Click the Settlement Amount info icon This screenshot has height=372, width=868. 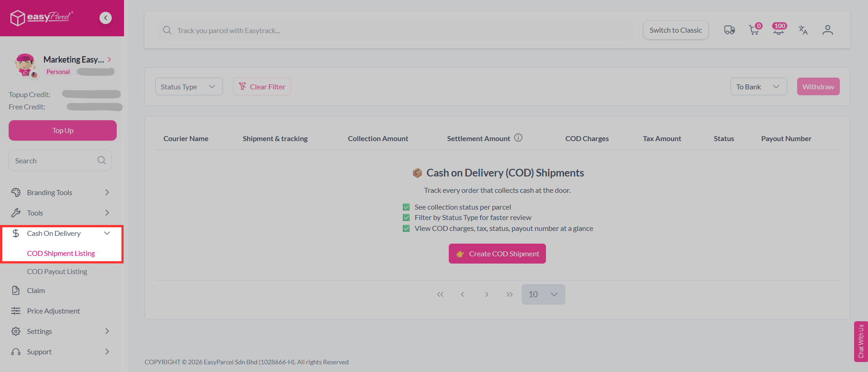click(x=518, y=138)
